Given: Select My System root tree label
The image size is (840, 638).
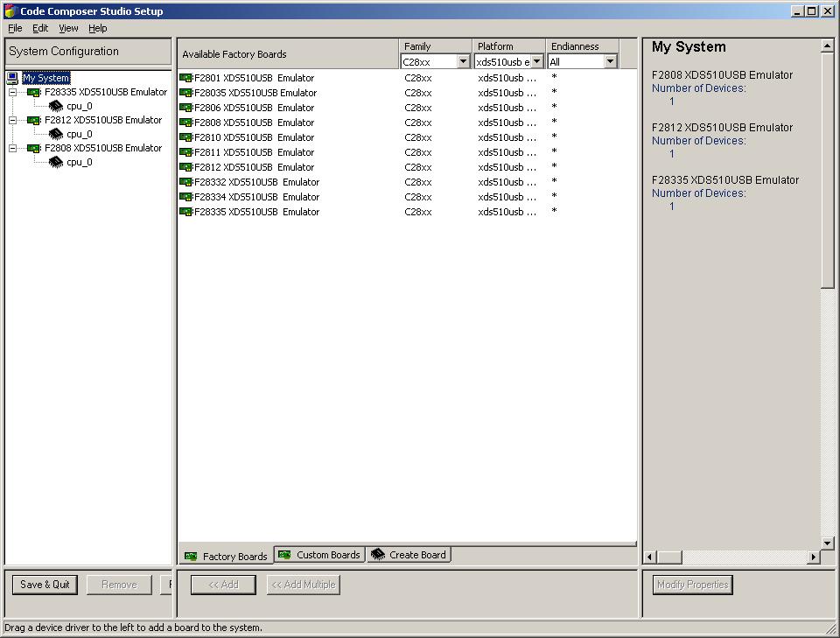Looking at the screenshot, I should 46,78.
